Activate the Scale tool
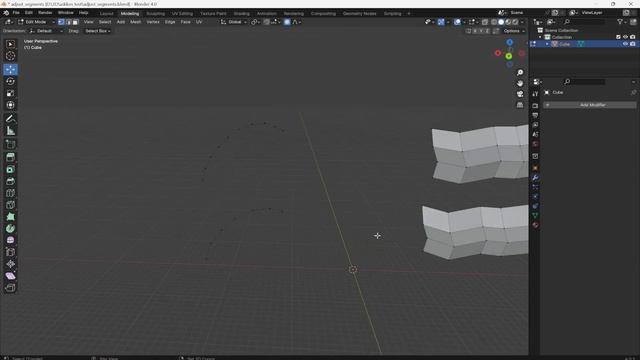Screen dimensions: 640x360 (x=11, y=93)
